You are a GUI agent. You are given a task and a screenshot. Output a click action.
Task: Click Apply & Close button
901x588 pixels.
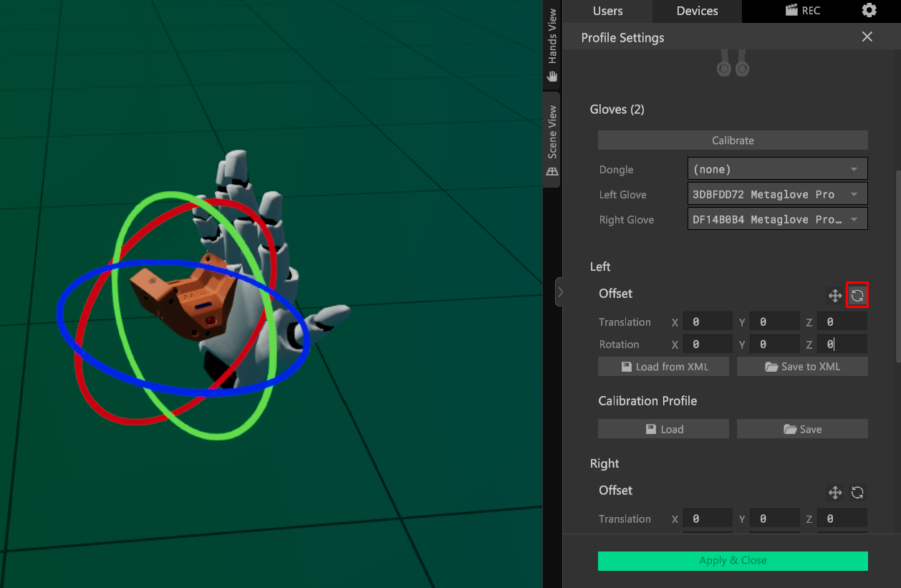click(x=733, y=561)
